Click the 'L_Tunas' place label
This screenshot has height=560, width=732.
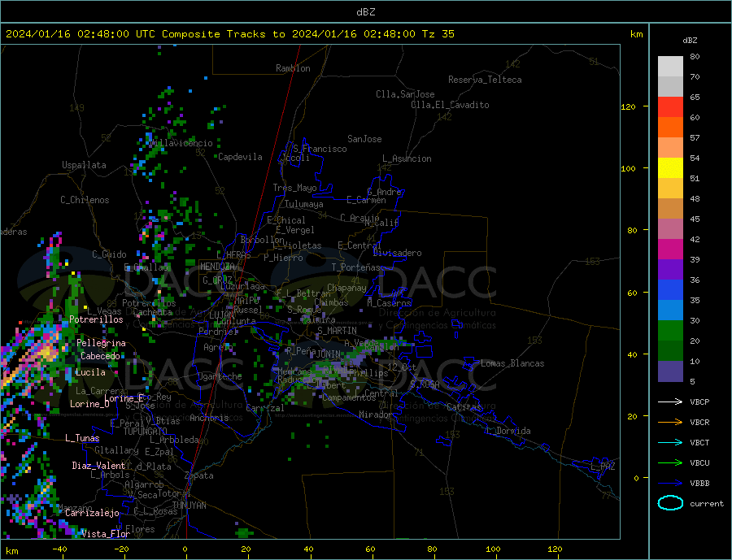(x=82, y=438)
